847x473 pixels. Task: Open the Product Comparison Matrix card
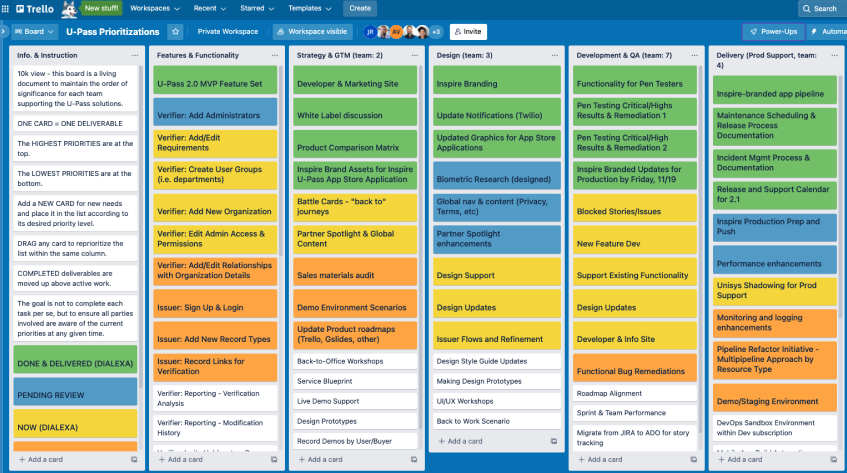click(x=355, y=144)
